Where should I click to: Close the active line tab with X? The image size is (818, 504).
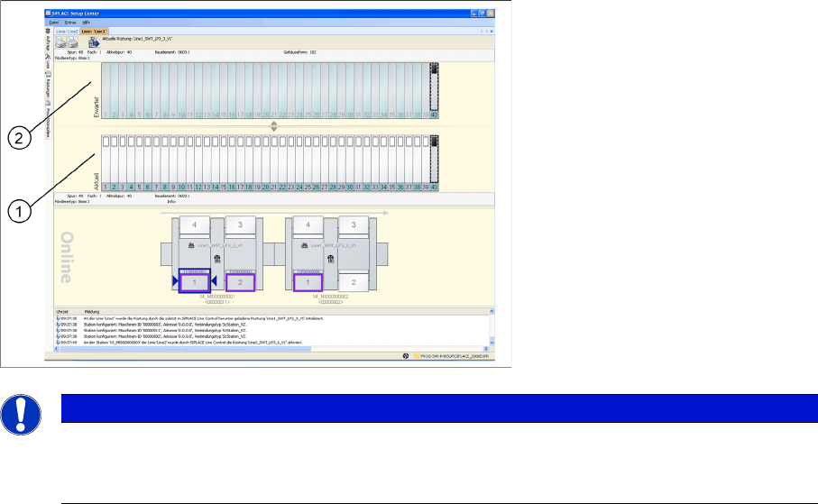point(492,32)
